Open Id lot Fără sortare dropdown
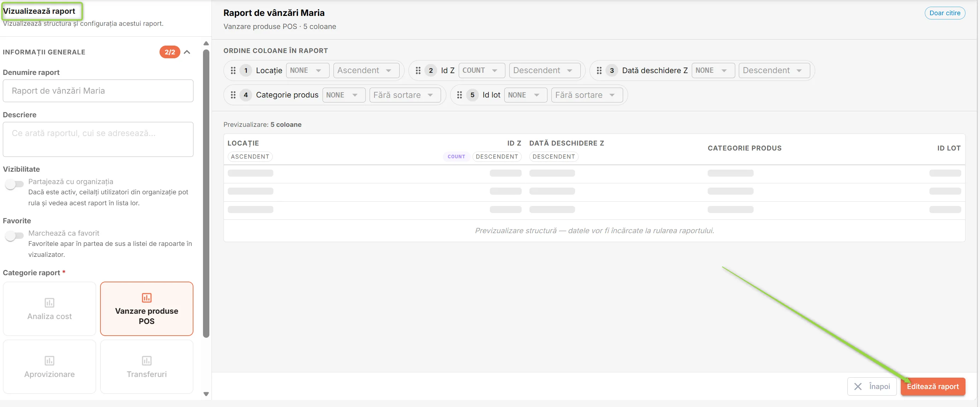Screen dimensions: 980x407 587,95
